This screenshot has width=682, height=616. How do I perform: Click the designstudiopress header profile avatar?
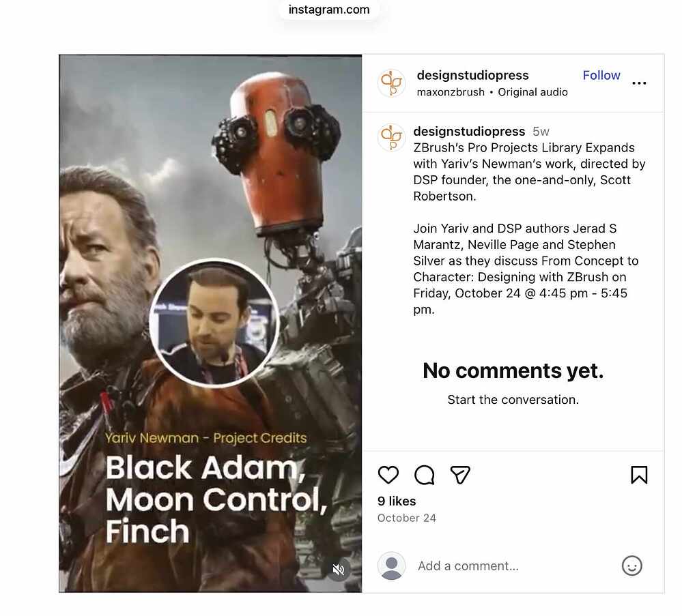click(391, 83)
